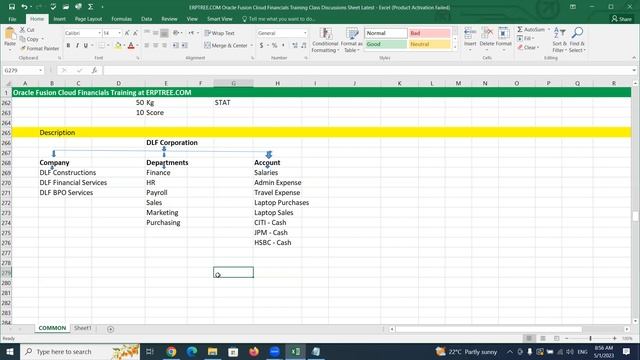Switch to the Formulas tab
The image size is (640, 360).
122,19
